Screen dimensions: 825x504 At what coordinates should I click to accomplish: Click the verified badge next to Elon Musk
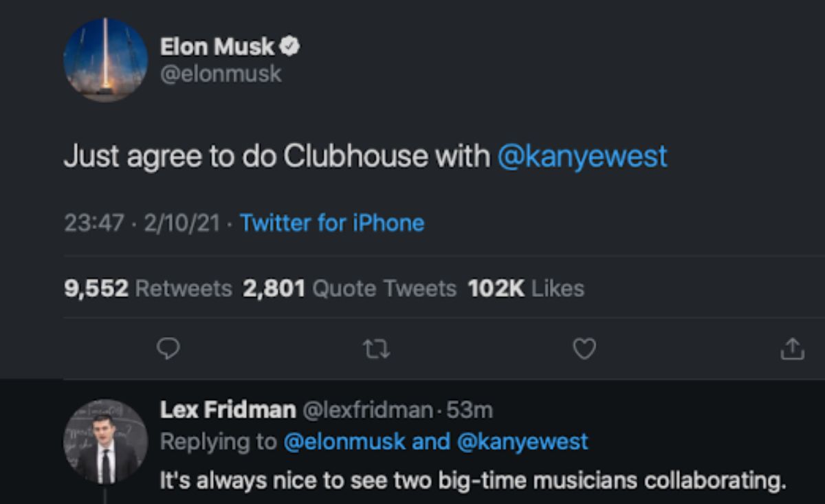(291, 47)
